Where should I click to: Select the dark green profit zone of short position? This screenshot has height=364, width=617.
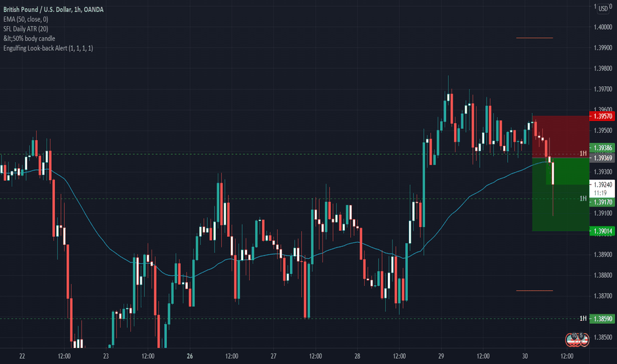[561, 195]
